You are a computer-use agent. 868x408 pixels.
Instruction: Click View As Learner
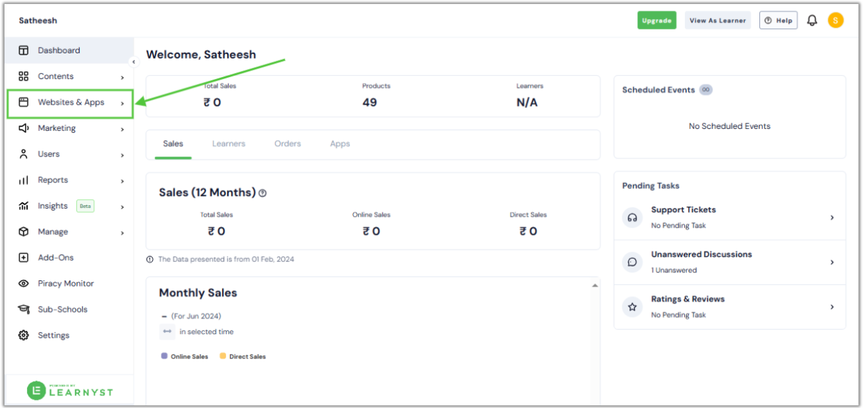(717, 20)
